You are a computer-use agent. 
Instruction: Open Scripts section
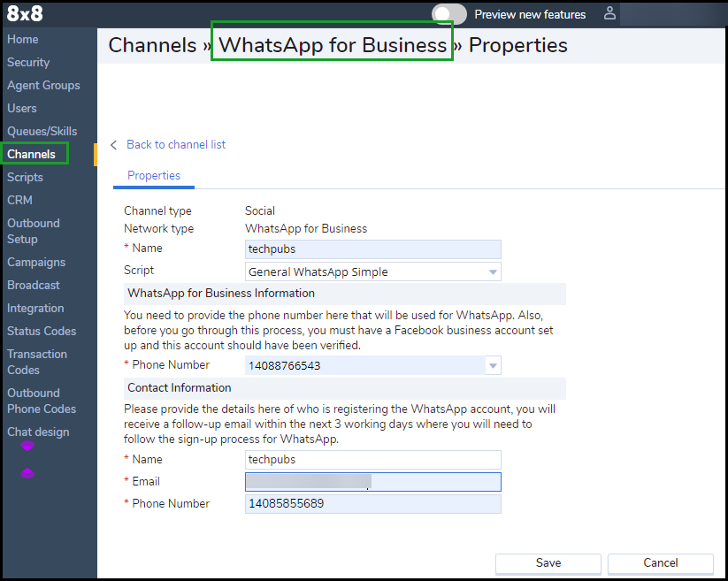click(25, 177)
